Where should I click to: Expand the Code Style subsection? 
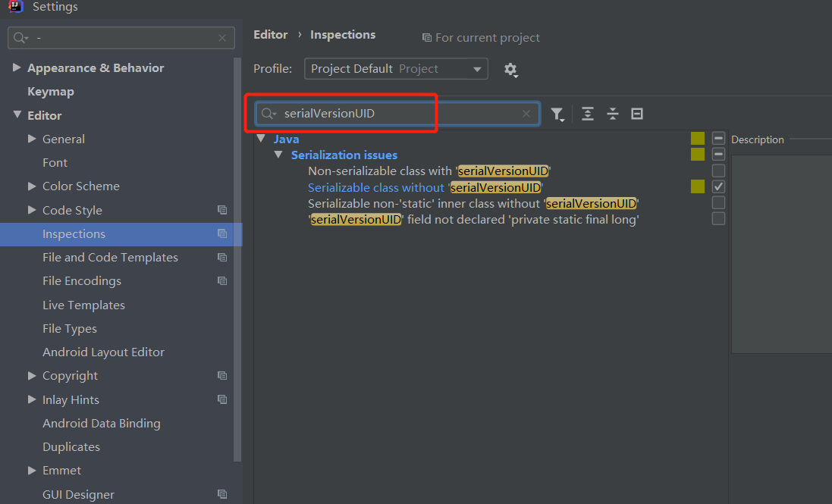(32, 210)
